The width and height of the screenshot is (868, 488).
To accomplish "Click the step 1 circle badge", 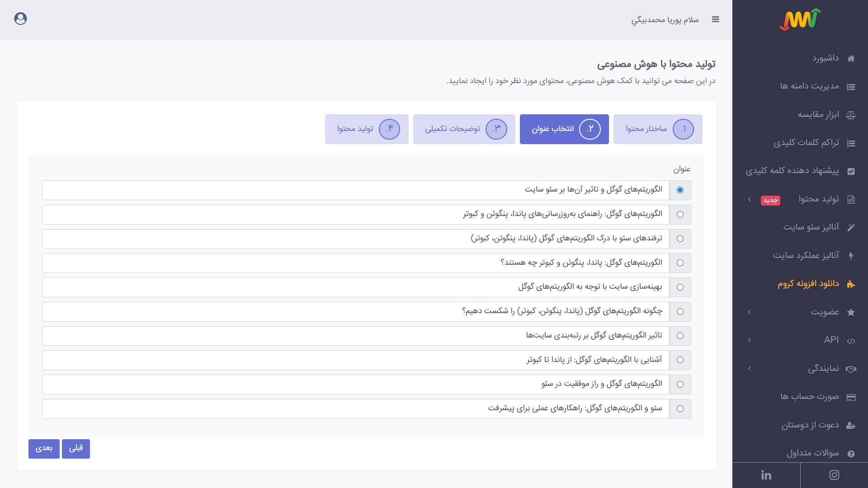I will coord(683,129).
